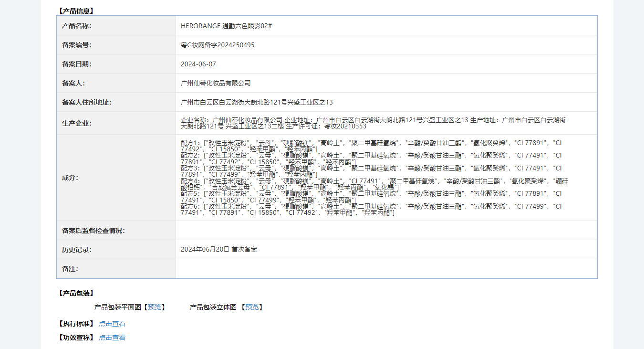Screen dimensions: 644x349
Task: Click the 配方5 ingredient list text
Action: coord(371,197)
